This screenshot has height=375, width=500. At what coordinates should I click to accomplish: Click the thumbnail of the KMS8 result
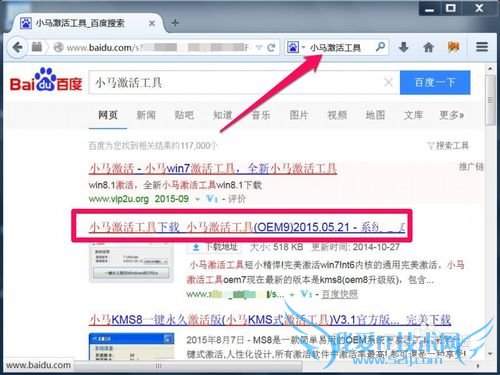tap(131, 346)
